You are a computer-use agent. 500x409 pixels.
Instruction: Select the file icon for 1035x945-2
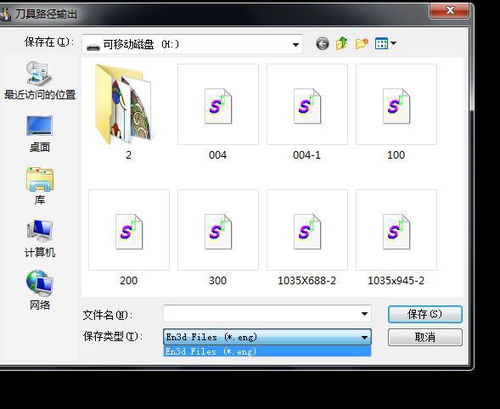click(x=396, y=232)
